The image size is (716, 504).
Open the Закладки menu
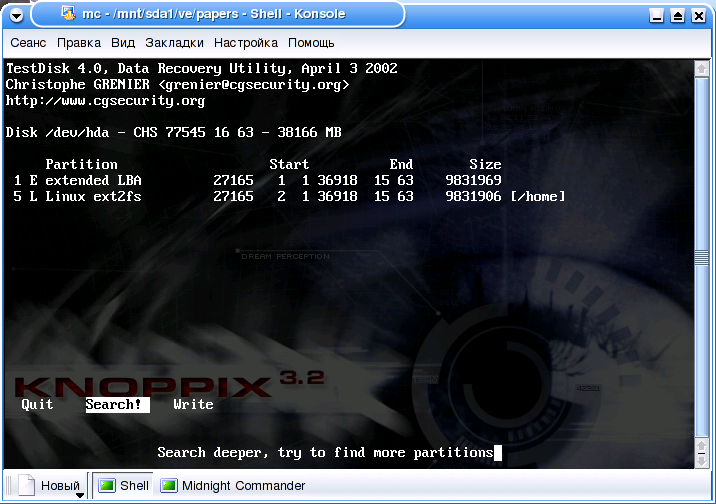click(x=174, y=43)
